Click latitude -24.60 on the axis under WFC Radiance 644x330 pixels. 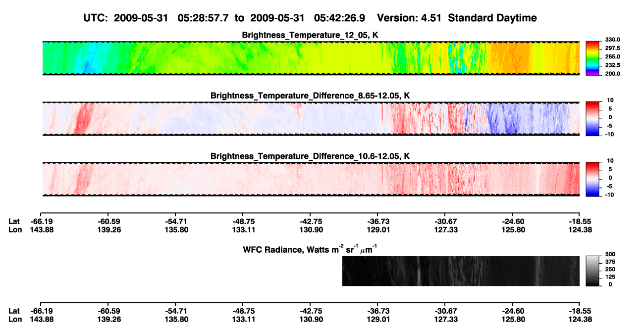513,311
